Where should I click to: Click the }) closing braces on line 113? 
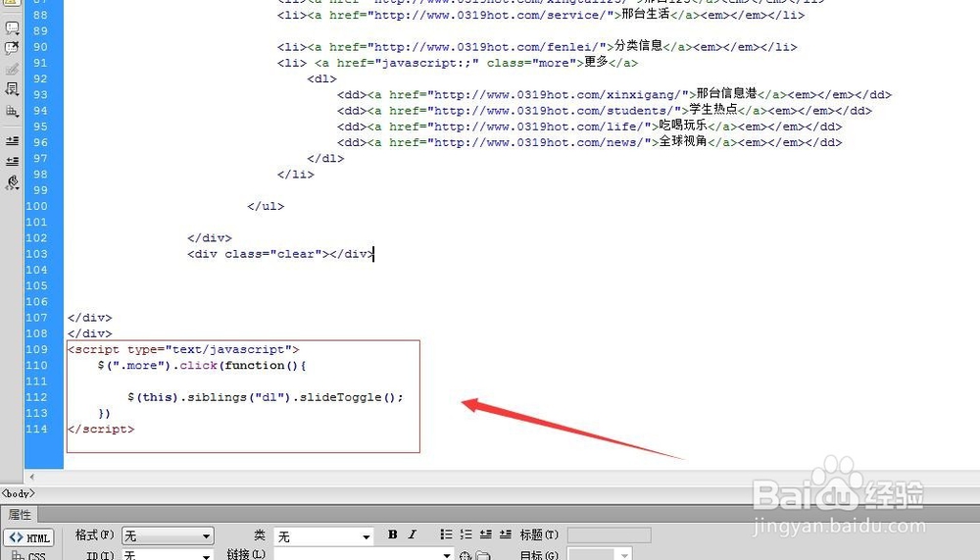tap(104, 414)
